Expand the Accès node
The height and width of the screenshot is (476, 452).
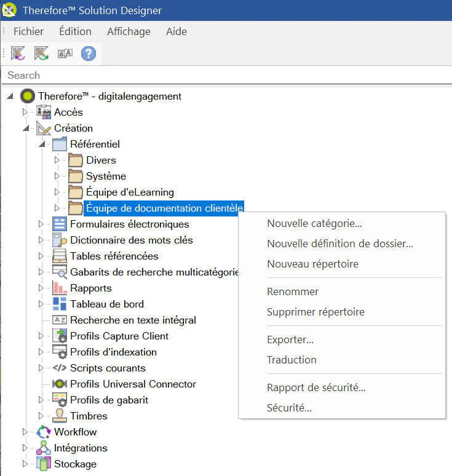(x=25, y=112)
